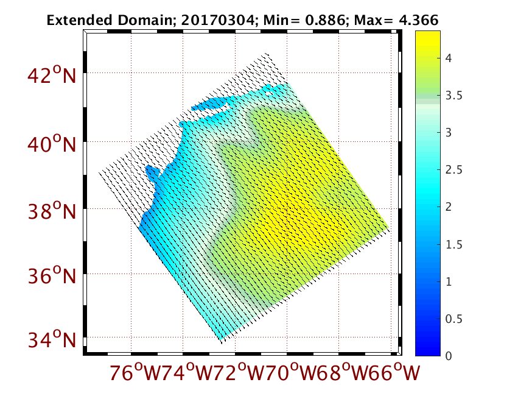
Task: Pick the yellow top of the colorbar
Action: (x=428, y=39)
